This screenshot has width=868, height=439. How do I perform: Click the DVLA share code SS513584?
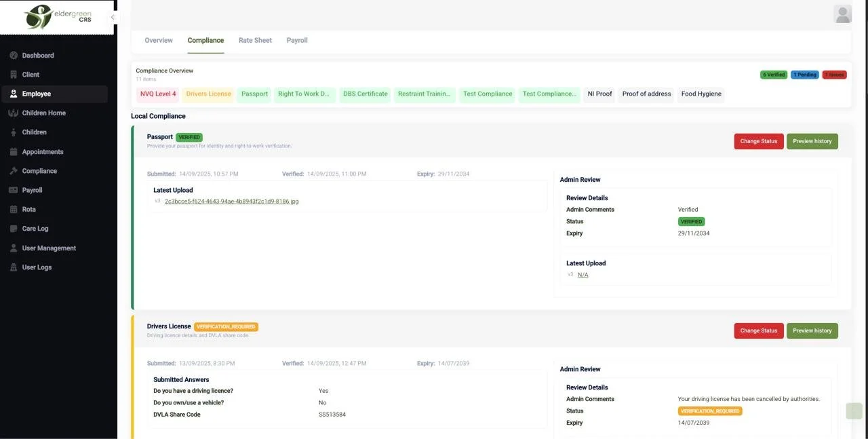point(332,415)
